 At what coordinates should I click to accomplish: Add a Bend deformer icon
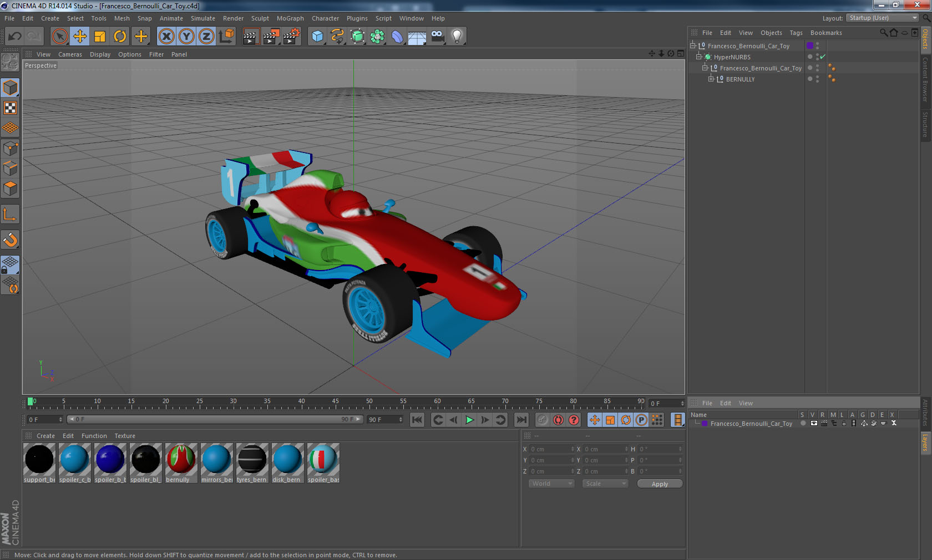(x=397, y=37)
